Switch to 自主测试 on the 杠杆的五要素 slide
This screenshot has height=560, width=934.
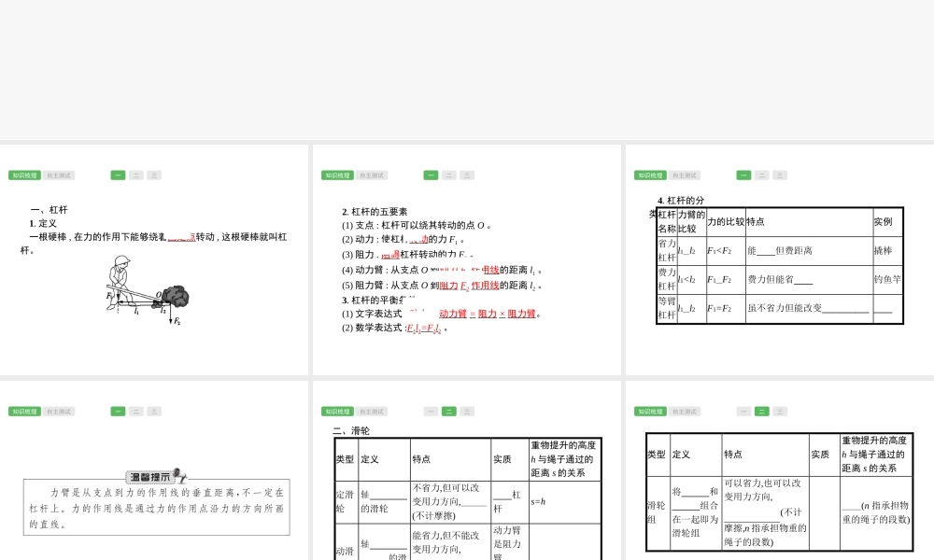pyautogui.click(x=372, y=175)
